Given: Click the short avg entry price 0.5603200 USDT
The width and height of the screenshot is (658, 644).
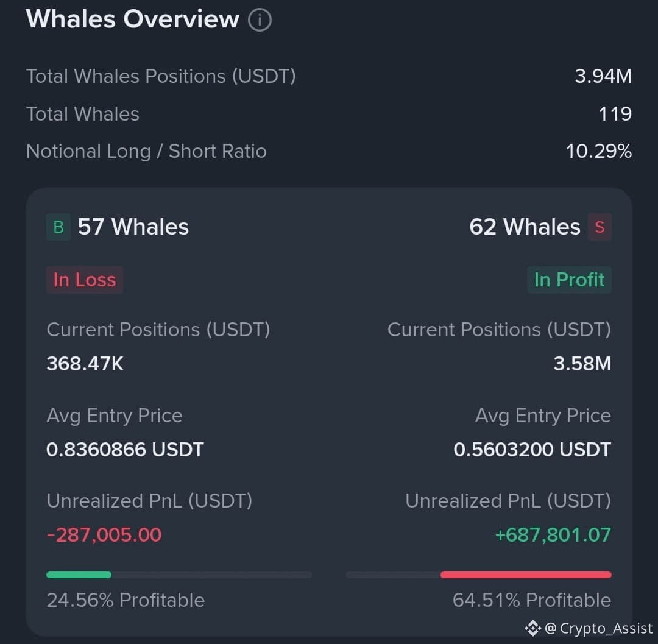Looking at the screenshot, I should coord(532,450).
